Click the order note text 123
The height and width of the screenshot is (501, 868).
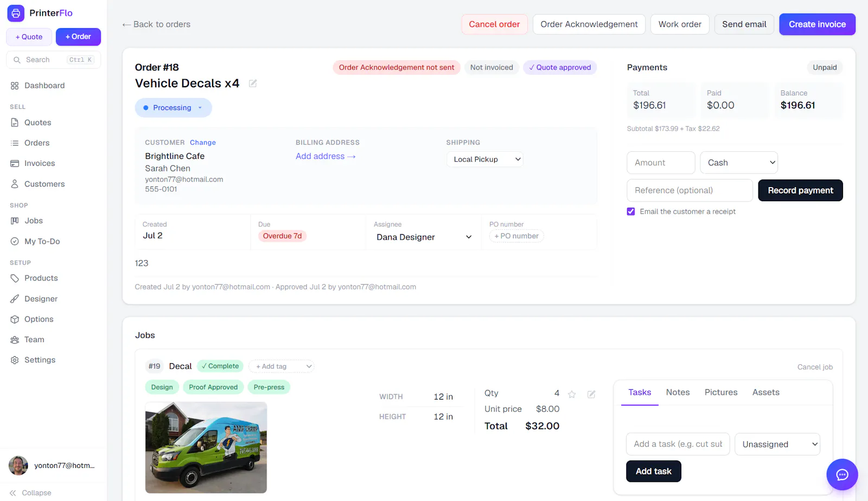pos(142,263)
